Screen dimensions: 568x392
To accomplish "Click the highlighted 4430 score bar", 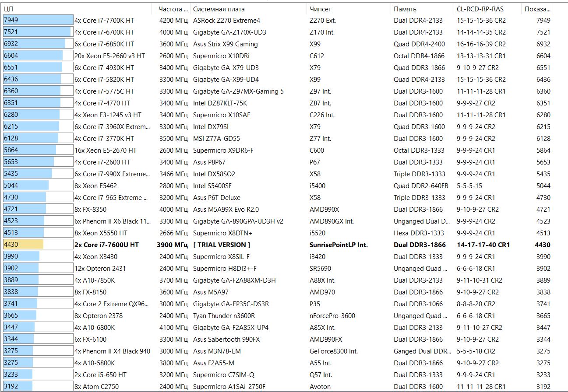I will [38, 245].
